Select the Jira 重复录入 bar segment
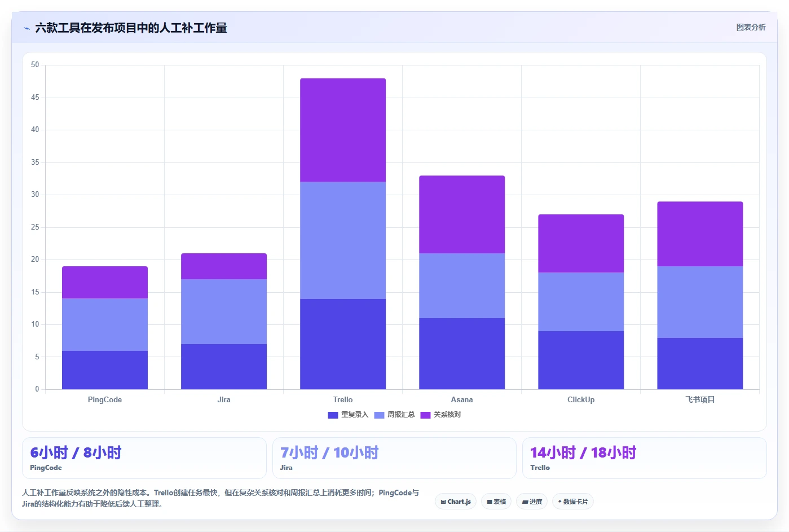Image resolution: width=789 pixels, height=532 pixels. pos(224,367)
